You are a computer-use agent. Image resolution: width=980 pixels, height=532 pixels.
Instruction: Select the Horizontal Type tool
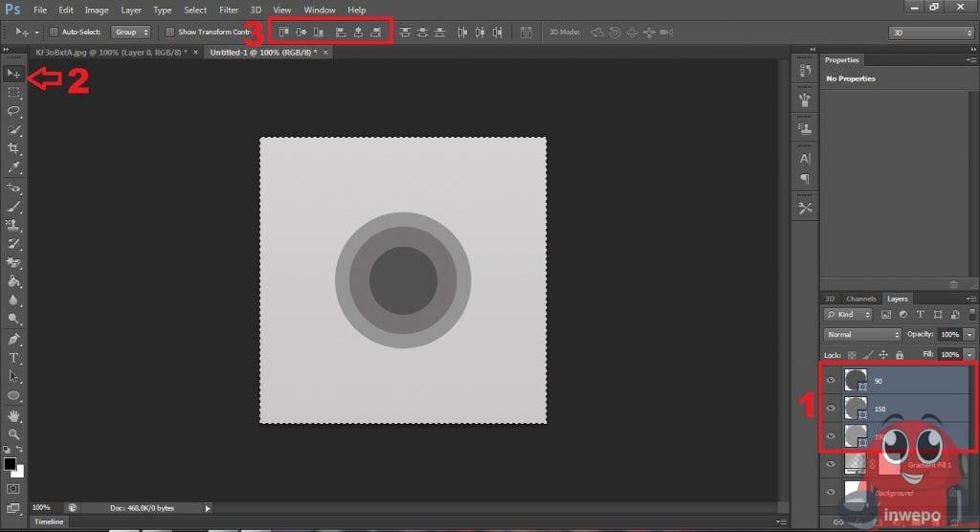click(14, 358)
